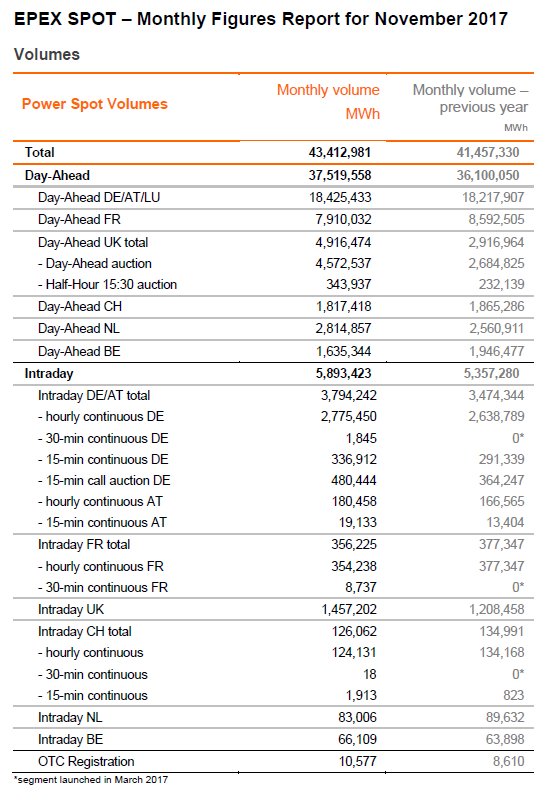The height and width of the screenshot is (801, 550).
Task: Select the Intraday BE value 66,109
Action: [x=357, y=739]
